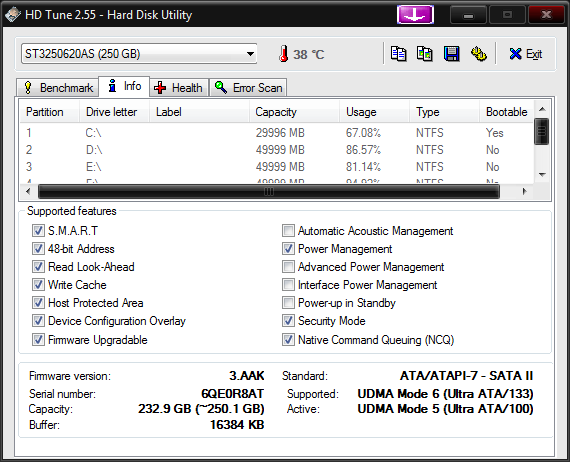Open the Health tab
The height and width of the screenshot is (462, 570).
pyautogui.click(x=178, y=88)
